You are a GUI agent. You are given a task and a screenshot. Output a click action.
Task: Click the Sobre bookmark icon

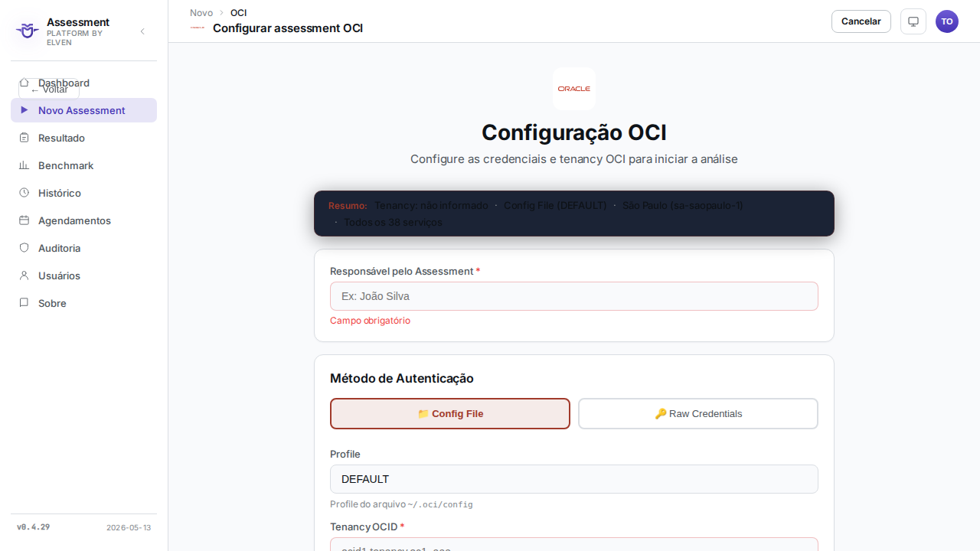pyautogui.click(x=24, y=303)
